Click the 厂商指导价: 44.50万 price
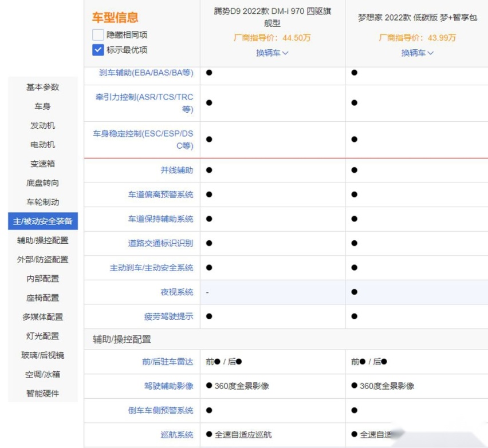 pos(272,38)
